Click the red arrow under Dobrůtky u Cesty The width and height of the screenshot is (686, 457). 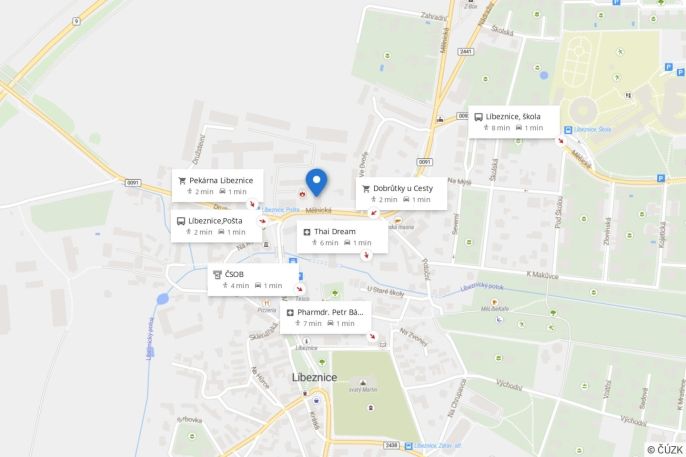(374, 213)
